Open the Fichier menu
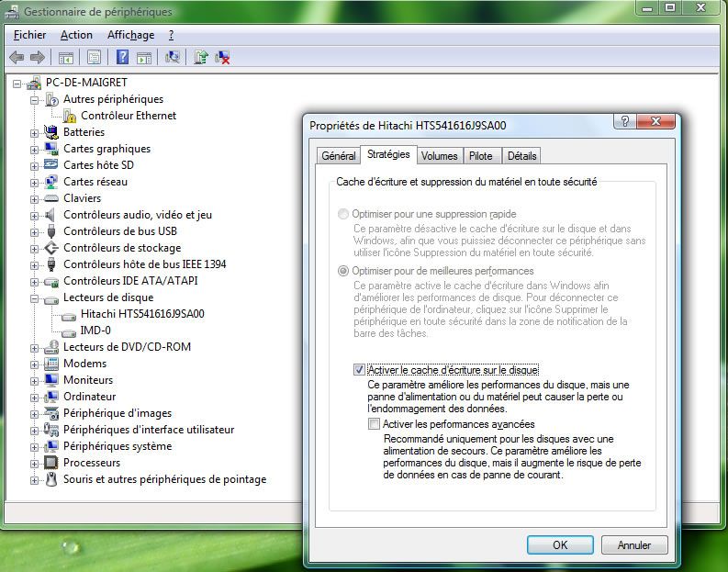 pos(29,35)
